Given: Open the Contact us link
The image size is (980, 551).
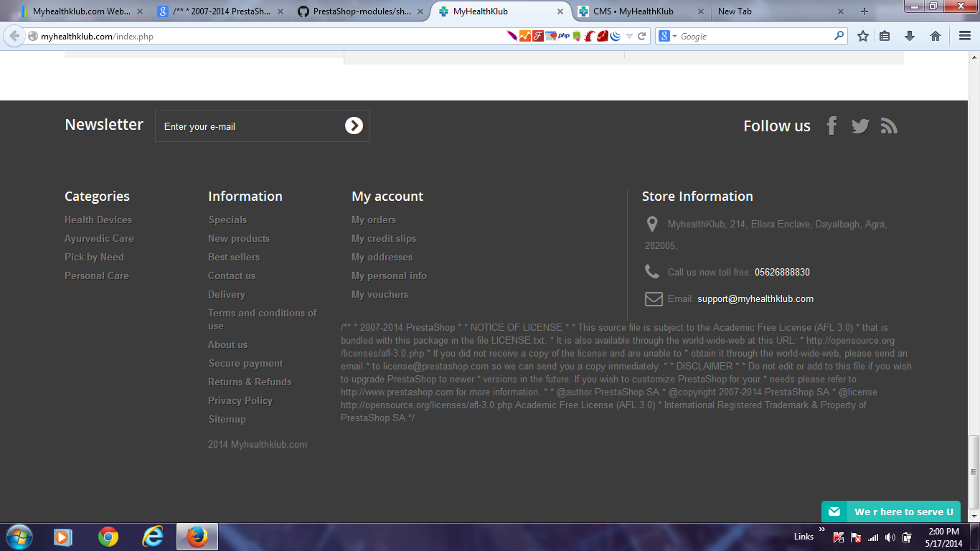Looking at the screenshot, I should 232,275.
